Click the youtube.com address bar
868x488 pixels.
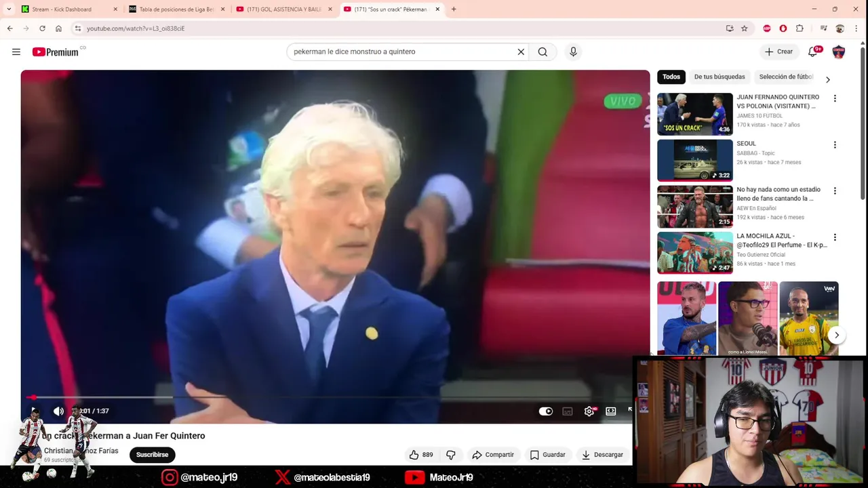pyautogui.click(x=400, y=28)
